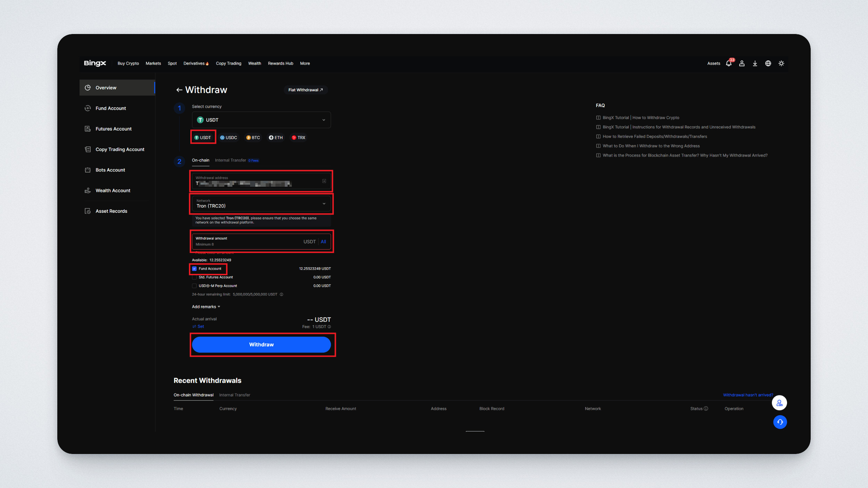Click the back arrow beside Withdraw
Image resolution: width=868 pixels, height=488 pixels.
coord(179,90)
